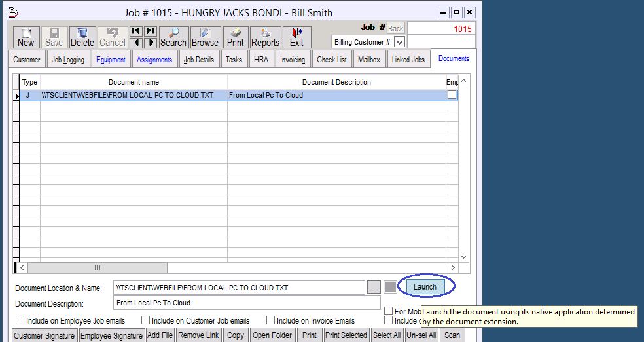The width and height of the screenshot is (644, 342).
Task: Go to the last record arrow
Action: coord(150,31)
